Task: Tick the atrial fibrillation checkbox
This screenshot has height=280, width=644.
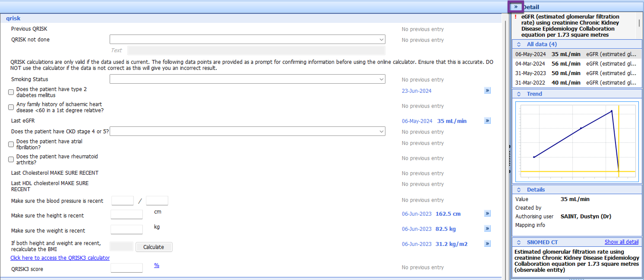Action: [11, 144]
